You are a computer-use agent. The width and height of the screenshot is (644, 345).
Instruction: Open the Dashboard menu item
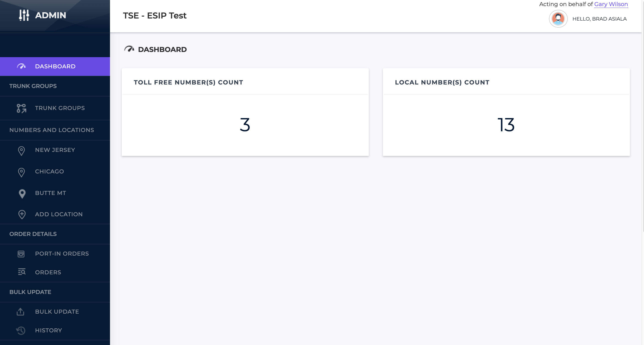(x=55, y=66)
